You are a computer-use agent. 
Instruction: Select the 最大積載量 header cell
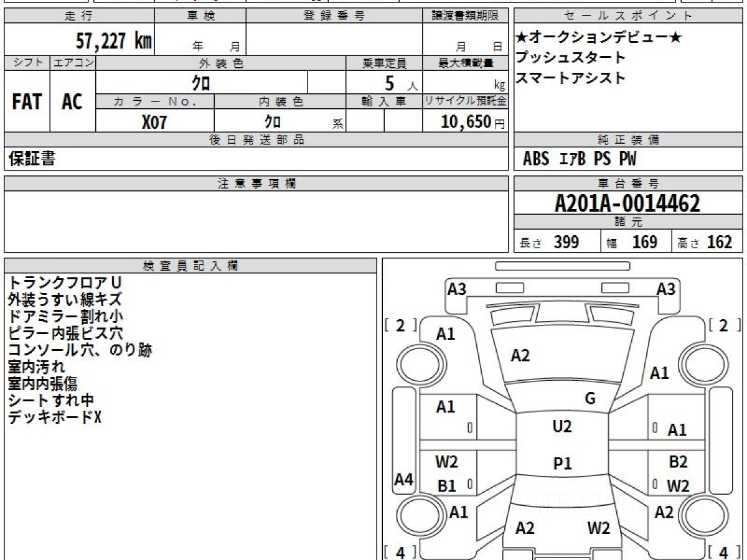tap(466, 63)
